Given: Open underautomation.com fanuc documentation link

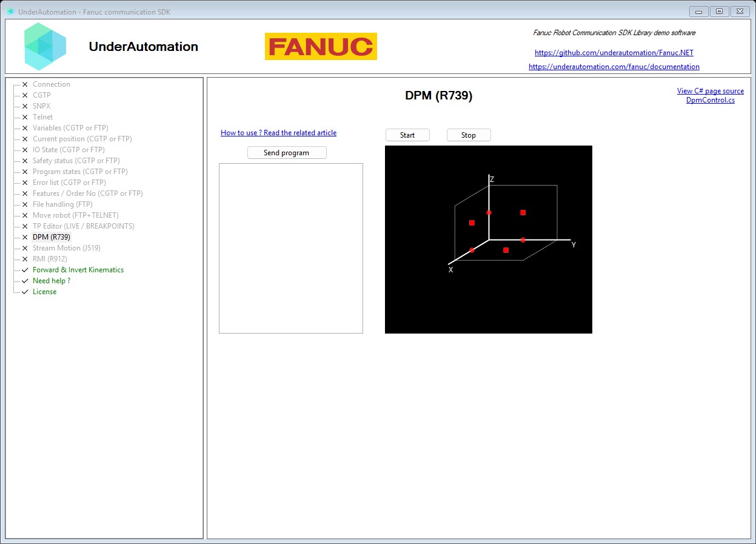Looking at the screenshot, I should [x=614, y=67].
